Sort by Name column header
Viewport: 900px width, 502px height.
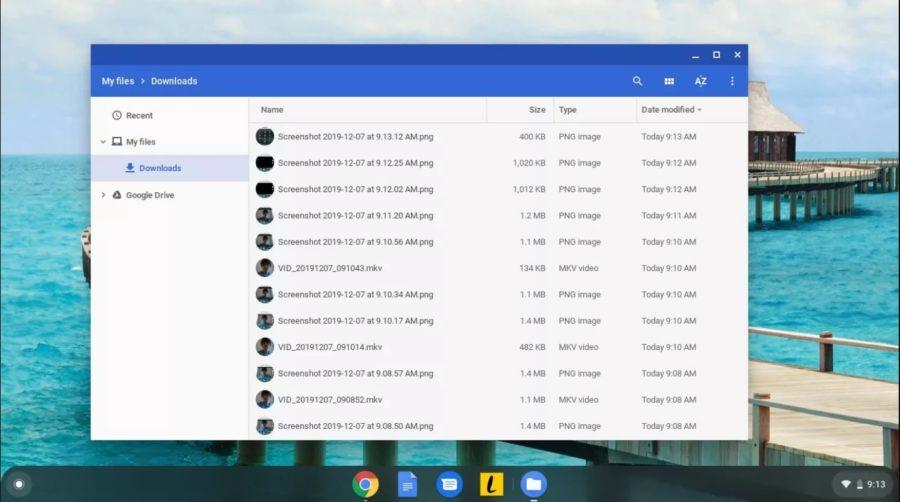point(272,110)
